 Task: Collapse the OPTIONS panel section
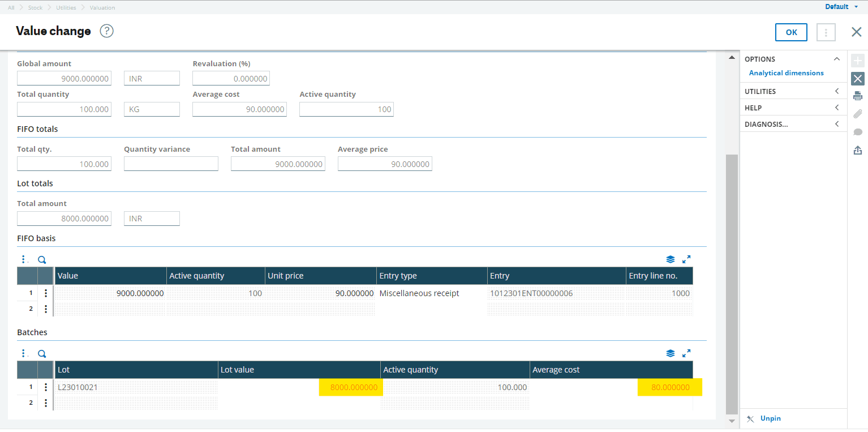[837, 59]
